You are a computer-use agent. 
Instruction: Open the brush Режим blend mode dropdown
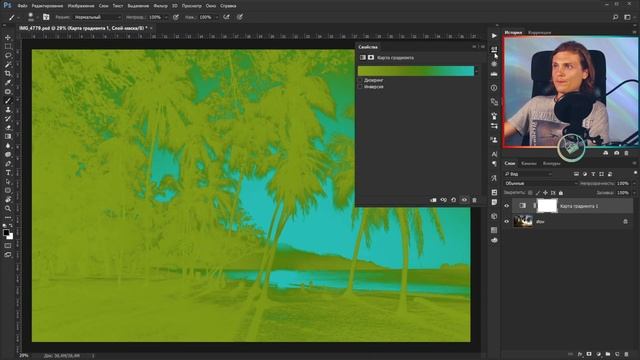[x=98, y=17]
